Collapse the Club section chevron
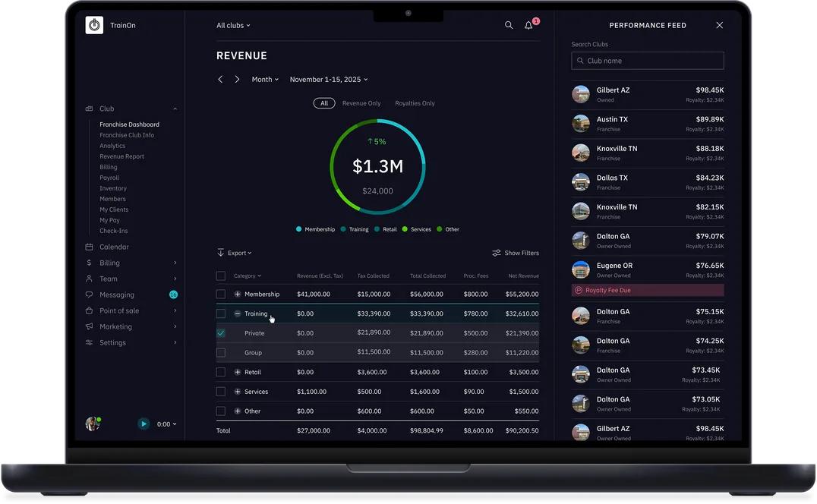This screenshot has width=817, height=504. point(175,109)
